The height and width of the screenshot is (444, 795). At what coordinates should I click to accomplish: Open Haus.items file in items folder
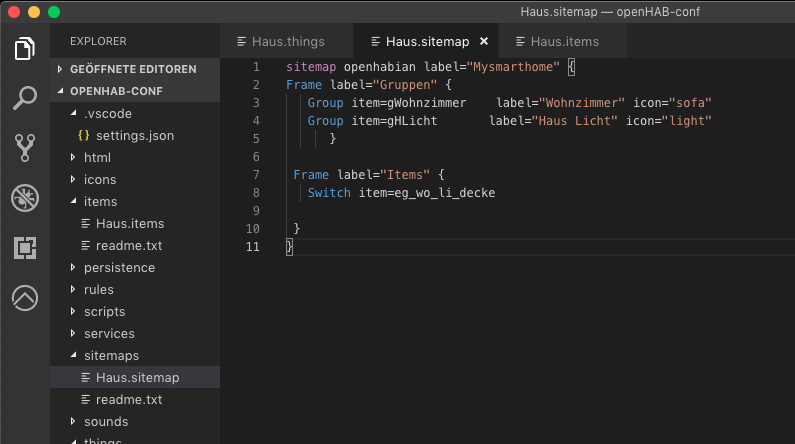(x=129, y=224)
